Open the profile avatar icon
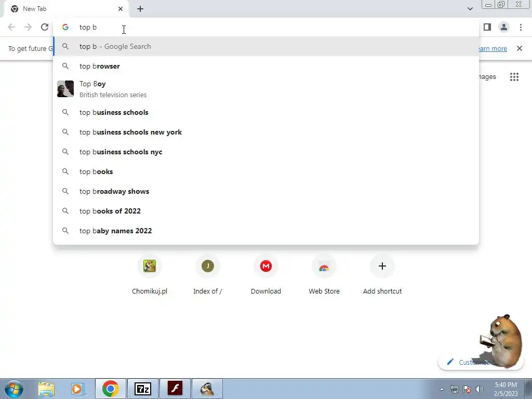The height and width of the screenshot is (399, 532). pos(504,27)
